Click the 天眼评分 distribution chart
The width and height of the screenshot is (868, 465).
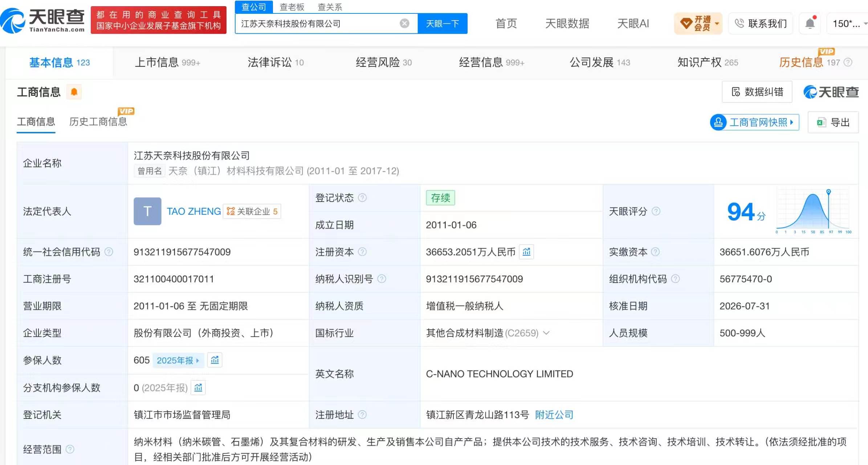[x=813, y=211]
